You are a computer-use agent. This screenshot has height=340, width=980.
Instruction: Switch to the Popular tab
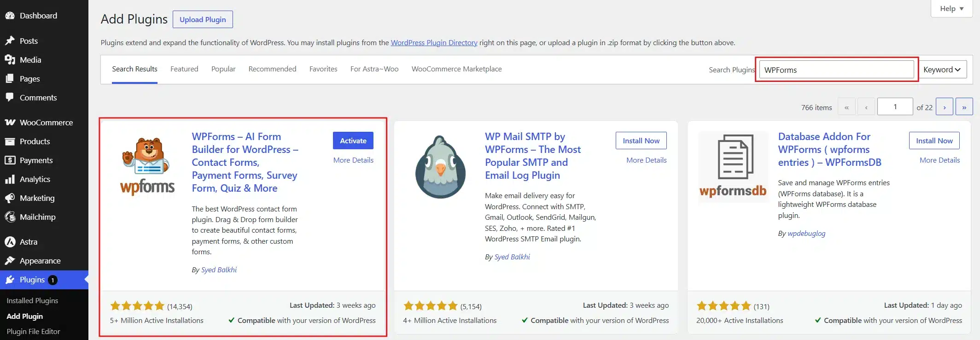pyautogui.click(x=223, y=69)
